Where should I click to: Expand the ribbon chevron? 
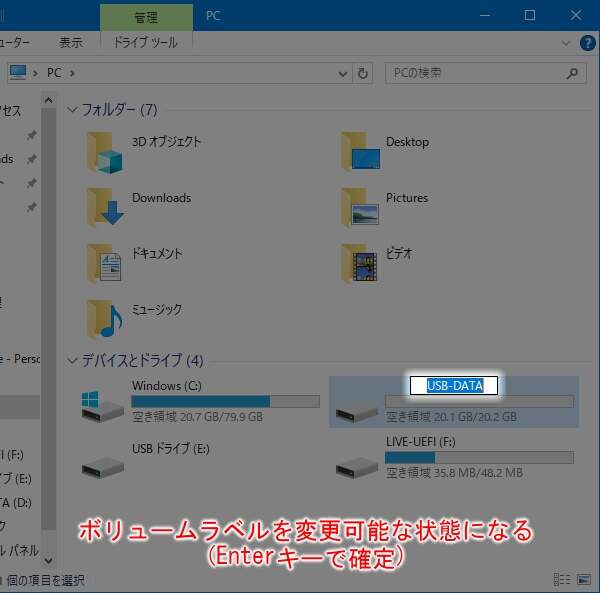point(566,43)
